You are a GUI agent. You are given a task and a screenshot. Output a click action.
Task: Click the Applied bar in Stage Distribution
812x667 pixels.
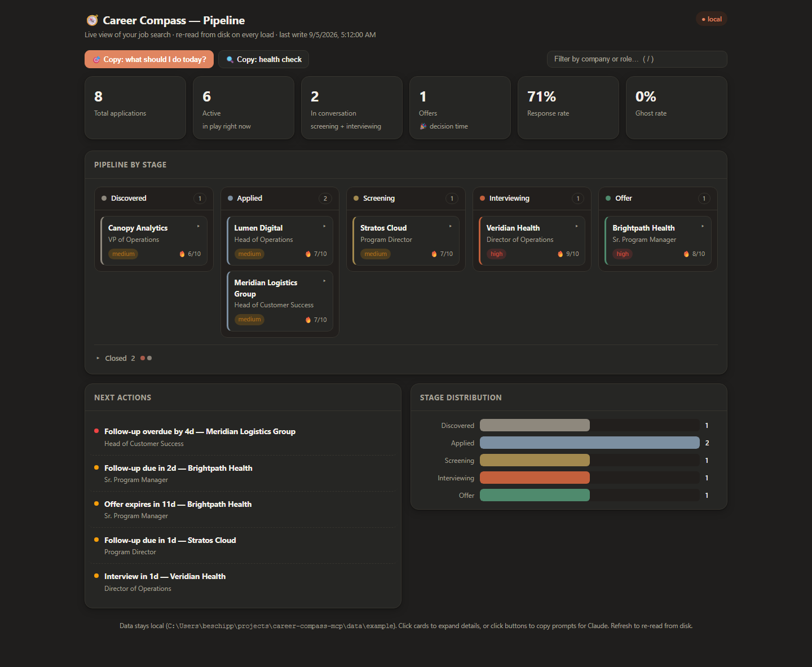590,443
